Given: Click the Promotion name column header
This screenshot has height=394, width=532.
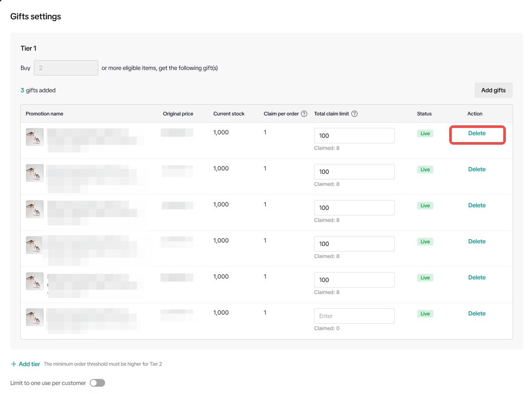Looking at the screenshot, I should point(44,114).
